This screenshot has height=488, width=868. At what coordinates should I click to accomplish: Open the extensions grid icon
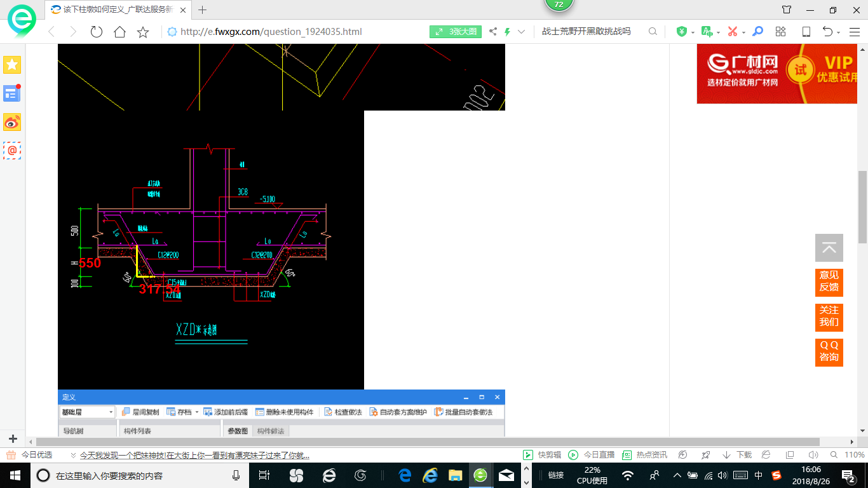[x=781, y=31]
